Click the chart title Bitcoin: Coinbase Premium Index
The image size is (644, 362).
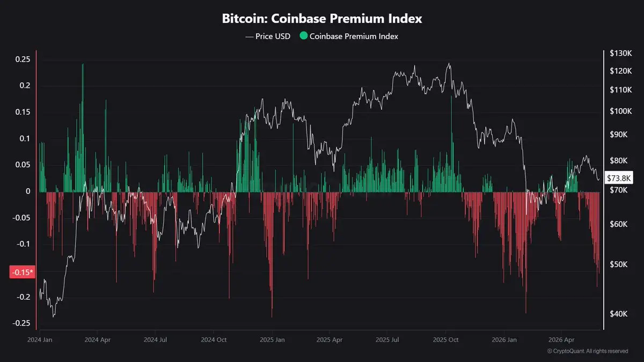pos(322,18)
